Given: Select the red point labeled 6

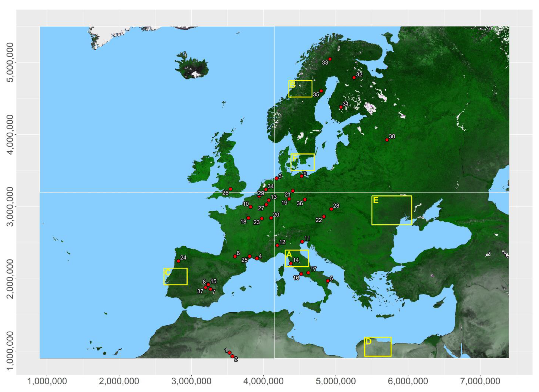Looking at the screenshot, I should pyautogui.click(x=235, y=256).
